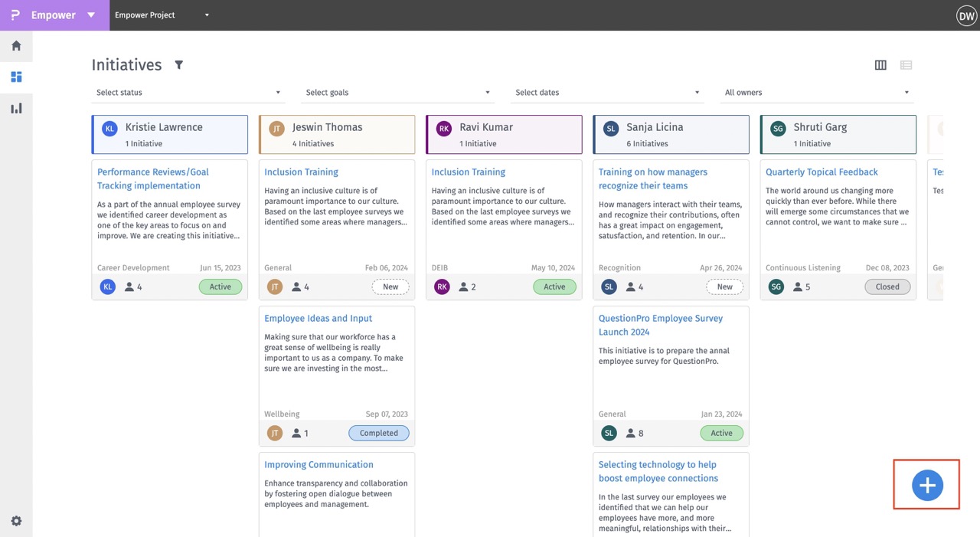Open the analytics bar chart icon

click(x=16, y=108)
